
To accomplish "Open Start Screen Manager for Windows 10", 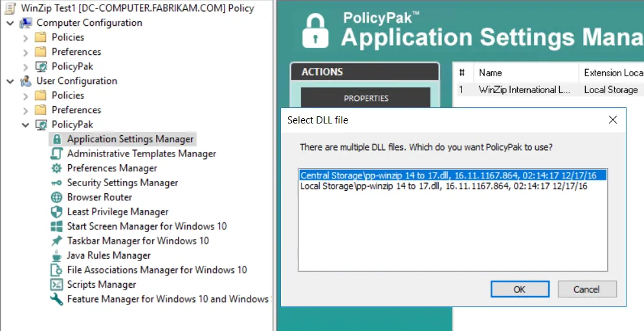I will coord(147,226).
